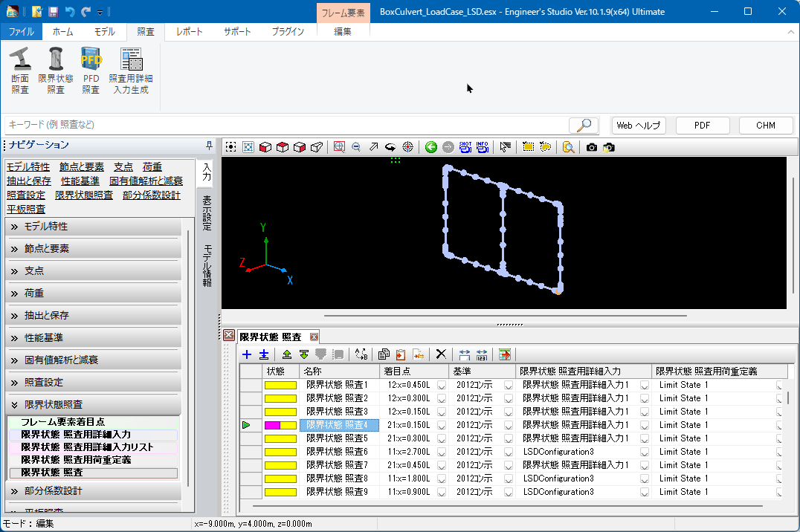Click the SHOT capture icon
The image size is (800, 532).
click(x=465, y=147)
